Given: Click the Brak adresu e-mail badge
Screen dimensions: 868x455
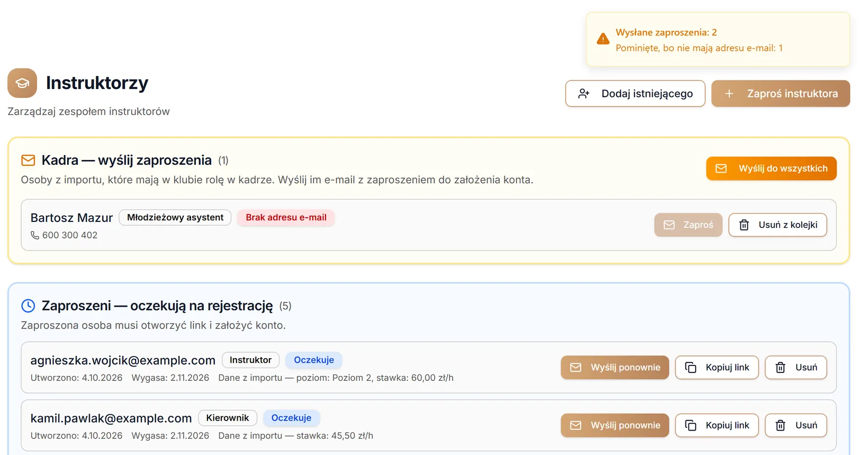Looking at the screenshot, I should pos(286,218).
